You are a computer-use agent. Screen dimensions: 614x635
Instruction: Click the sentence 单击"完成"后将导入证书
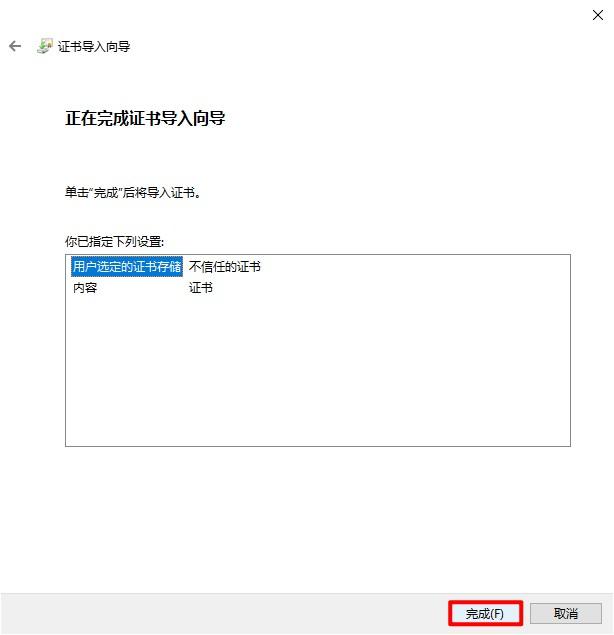(133, 192)
